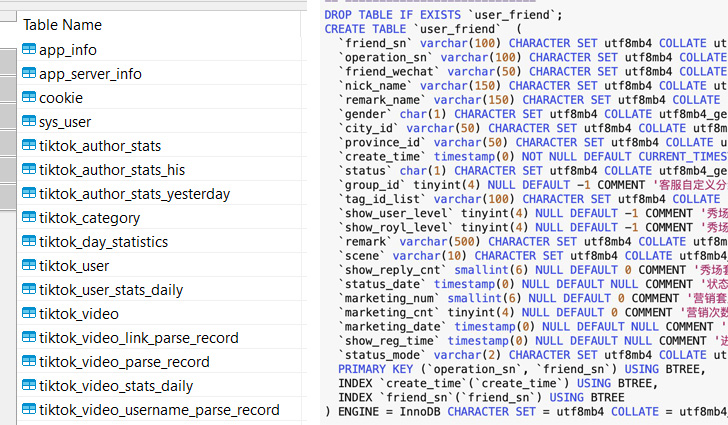Screen dimensions: 728x425
Task: Select the tiktok_author_stats_yesterday table name
Action: (134, 194)
